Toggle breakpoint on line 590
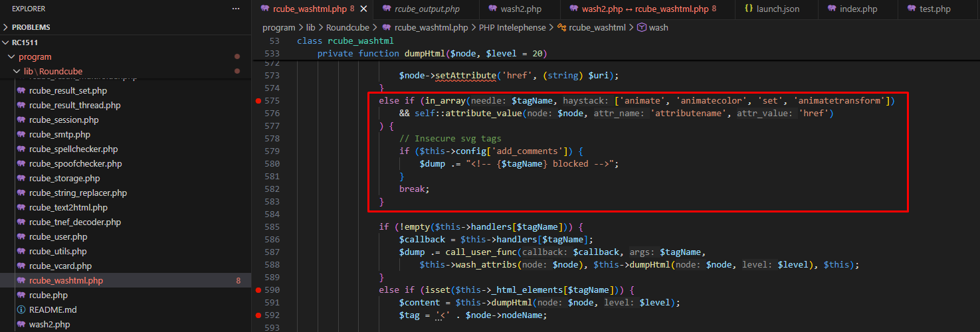The image size is (980, 332). [258, 290]
